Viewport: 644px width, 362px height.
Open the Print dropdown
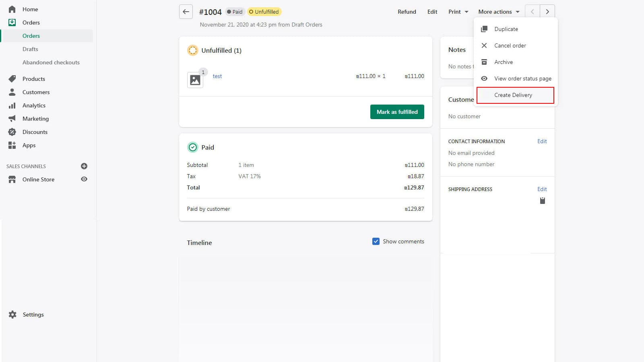[x=457, y=12]
